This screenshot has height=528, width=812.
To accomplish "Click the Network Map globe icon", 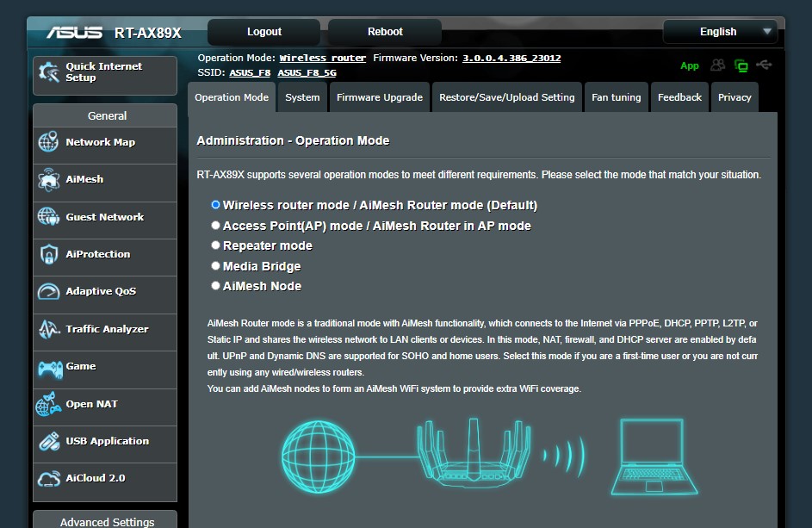I will click(48, 141).
